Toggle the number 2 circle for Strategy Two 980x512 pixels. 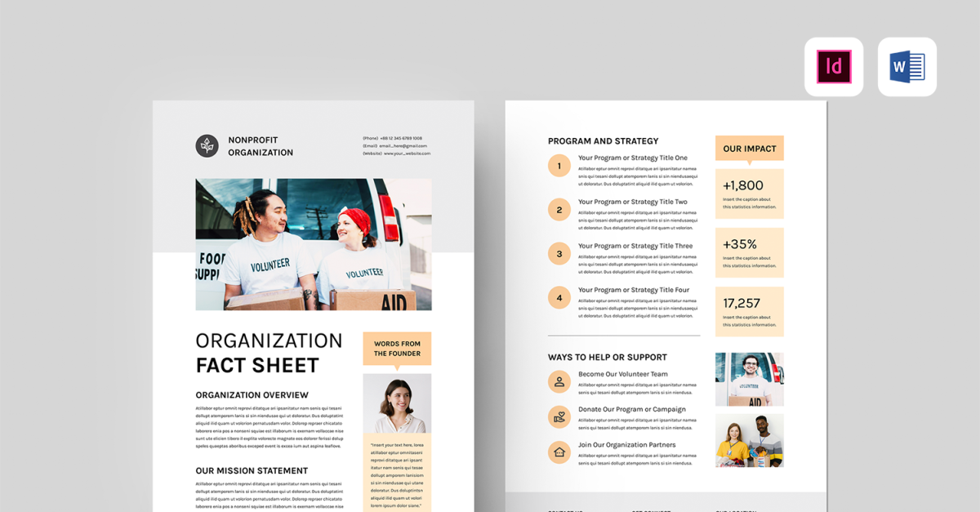559,209
